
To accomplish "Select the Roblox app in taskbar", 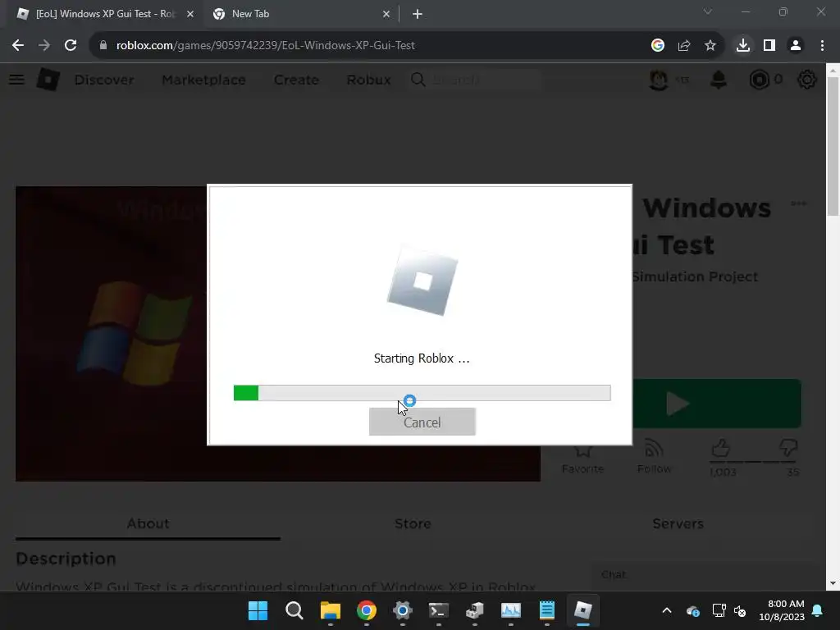I will 583,610.
